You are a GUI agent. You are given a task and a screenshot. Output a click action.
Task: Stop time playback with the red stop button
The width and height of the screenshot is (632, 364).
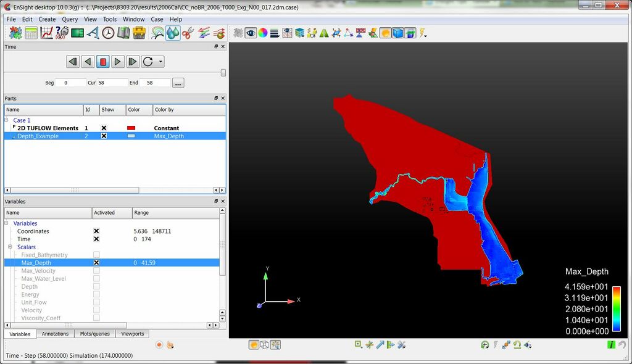[103, 62]
